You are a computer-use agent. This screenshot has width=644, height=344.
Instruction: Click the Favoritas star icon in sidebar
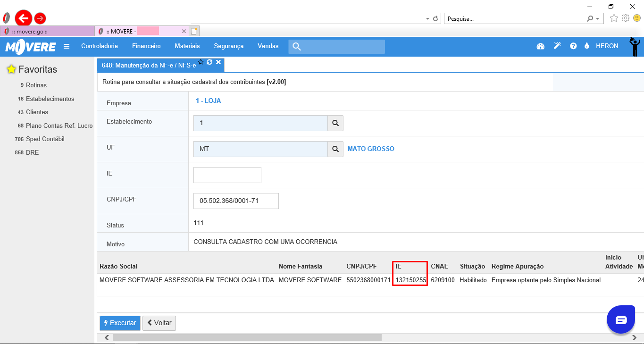coord(11,69)
